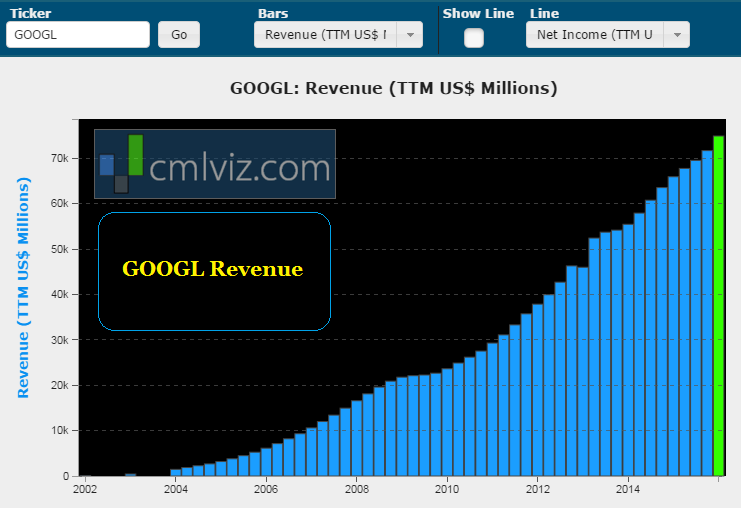Image resolution: width=741 pixels, height=508 pixels.
Task: Click the 70k y-axis label
Action: [60, 158]
